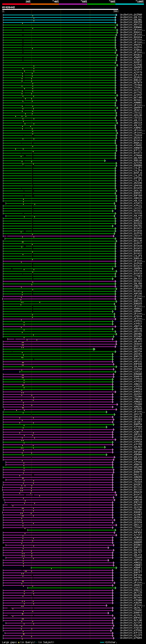Viewport: 146px width, 644px height.
Task: Click the white query length ruler bar
Action: click(x=60, y=10)
